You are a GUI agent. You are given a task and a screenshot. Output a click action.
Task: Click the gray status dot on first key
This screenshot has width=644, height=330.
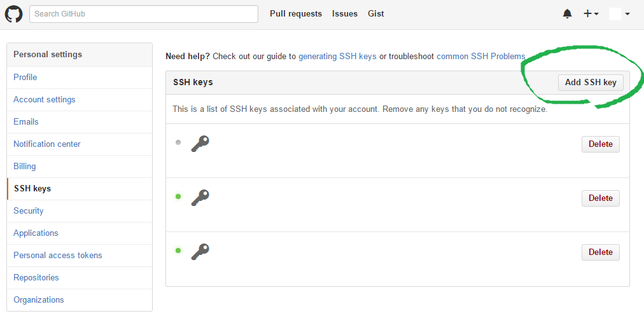click(x=178, y=142)
